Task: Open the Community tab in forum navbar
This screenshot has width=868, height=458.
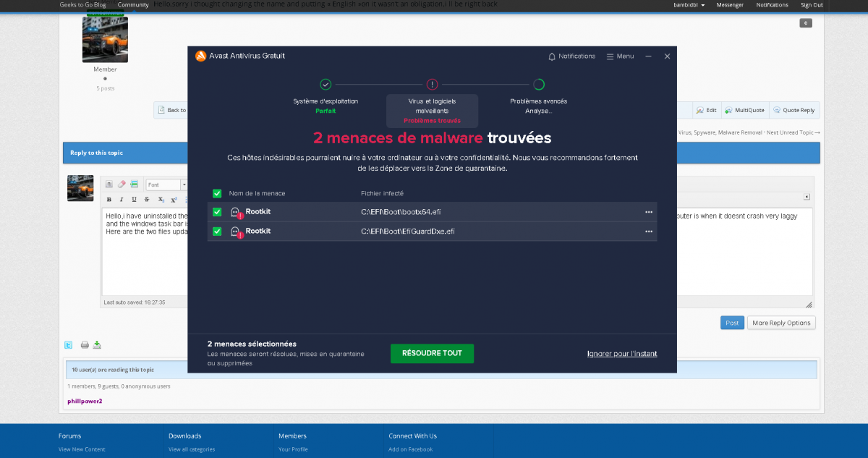Action: (x=133, y=5)
